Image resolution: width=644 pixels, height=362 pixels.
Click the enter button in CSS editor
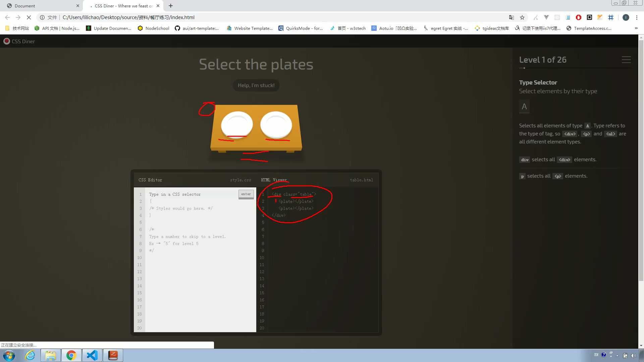pyautogui.click(x=246, y=194)
